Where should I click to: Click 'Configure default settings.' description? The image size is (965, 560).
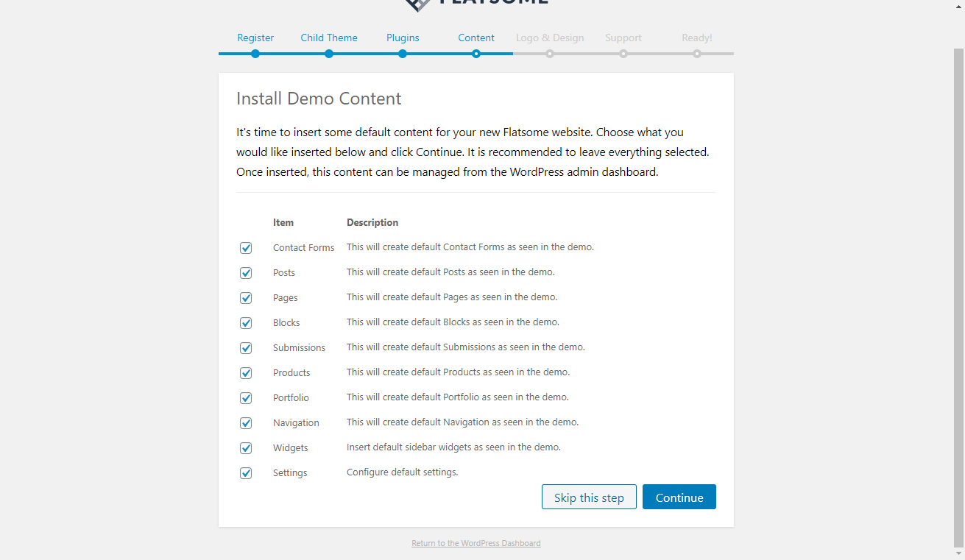click(403, 472)
